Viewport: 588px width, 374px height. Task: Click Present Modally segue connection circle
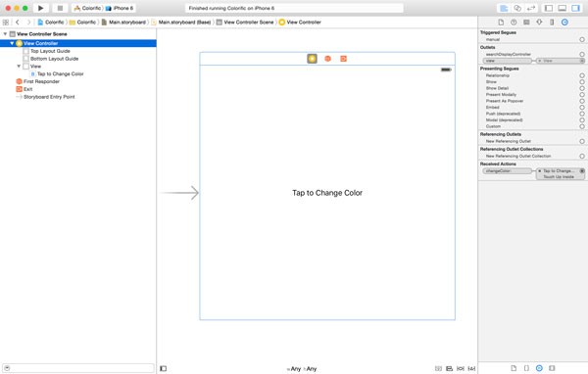[x=581, y=94]
